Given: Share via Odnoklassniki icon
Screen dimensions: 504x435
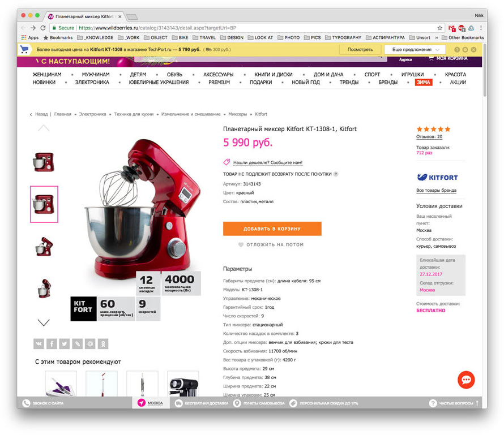Looking at the screenshot, I should 103,344.
